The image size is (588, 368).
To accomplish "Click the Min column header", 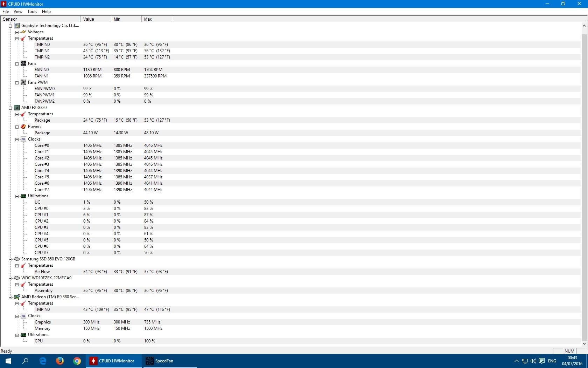I will pyautogui.click(x=126, y=19).
